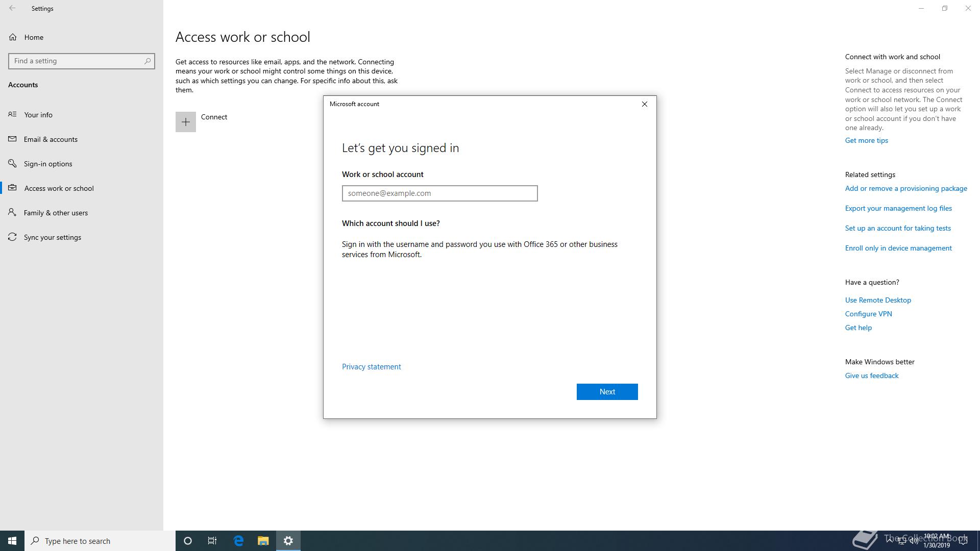
Task: Click the Let's get you signed in heading
Action: [x=400, y=148]
